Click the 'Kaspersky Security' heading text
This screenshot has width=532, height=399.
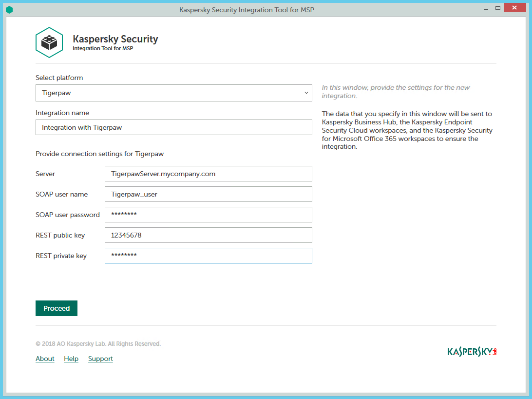[115, 39]
